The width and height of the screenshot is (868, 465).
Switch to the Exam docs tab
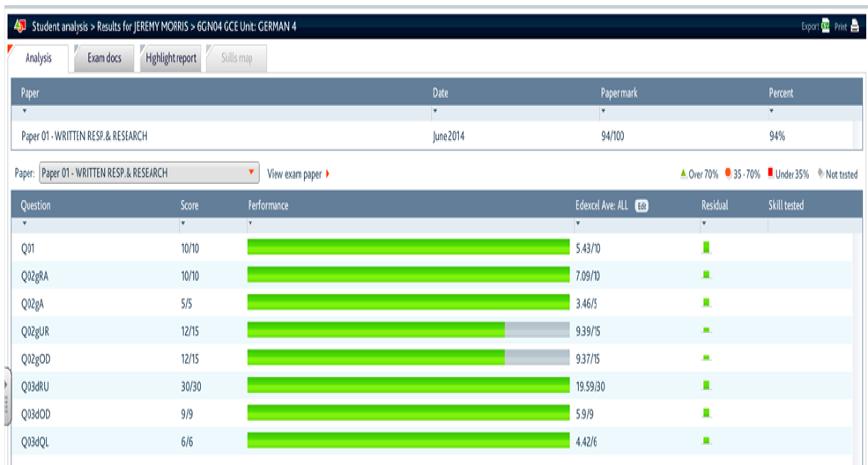104,58
